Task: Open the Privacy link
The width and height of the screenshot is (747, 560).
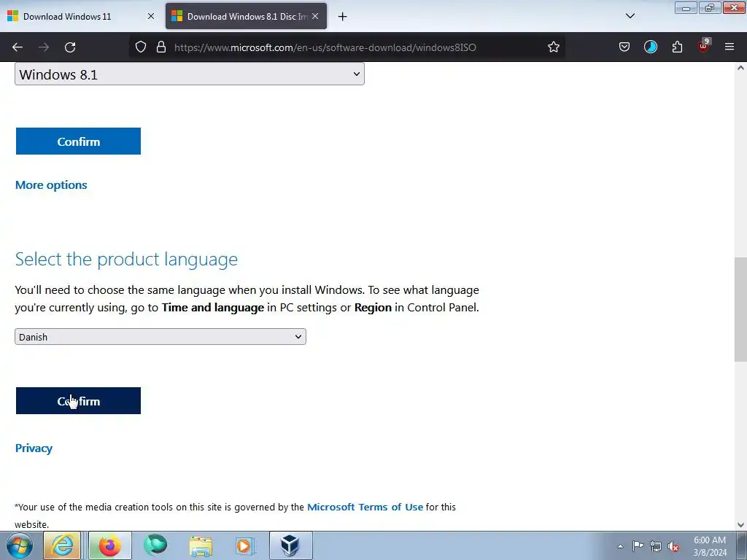Action: click(34, 448)
